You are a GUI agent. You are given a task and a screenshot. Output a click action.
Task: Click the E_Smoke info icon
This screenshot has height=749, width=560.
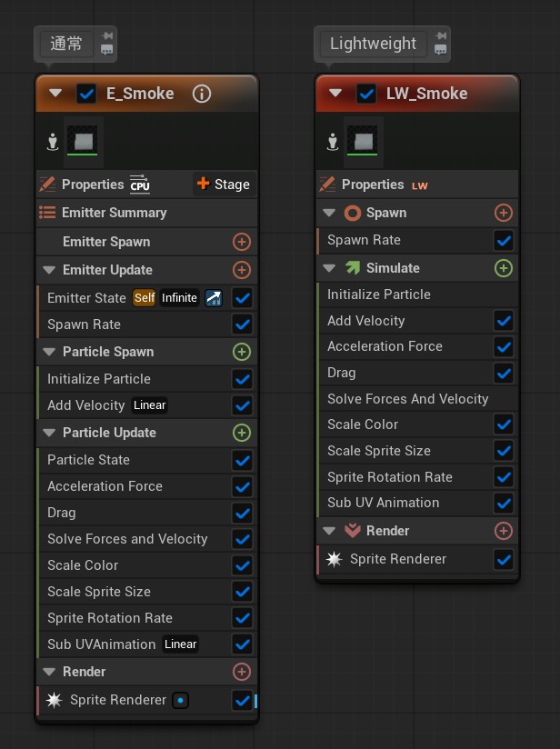click(203, 94)
